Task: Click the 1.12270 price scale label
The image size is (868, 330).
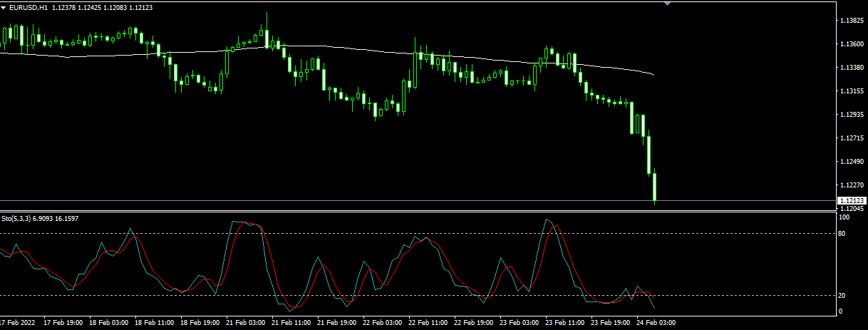Action: [x=852, y=185]
